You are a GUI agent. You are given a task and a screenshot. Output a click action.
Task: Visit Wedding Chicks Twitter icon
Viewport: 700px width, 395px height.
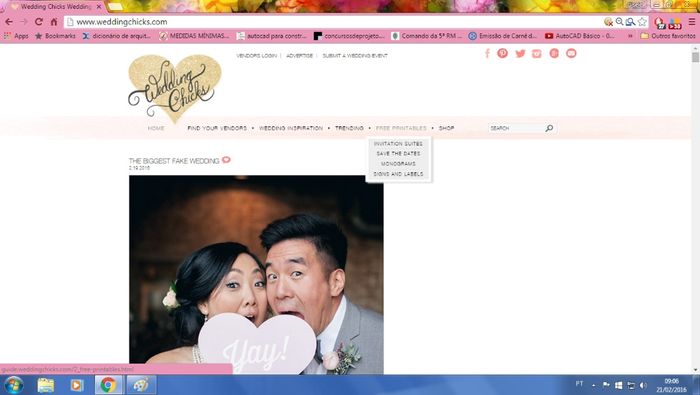(x=520, y=54)
